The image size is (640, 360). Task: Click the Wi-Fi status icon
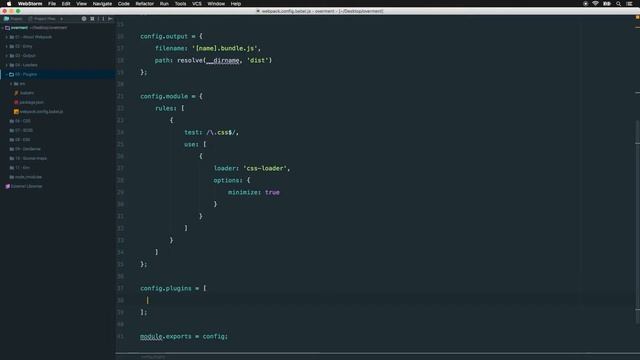596,4
